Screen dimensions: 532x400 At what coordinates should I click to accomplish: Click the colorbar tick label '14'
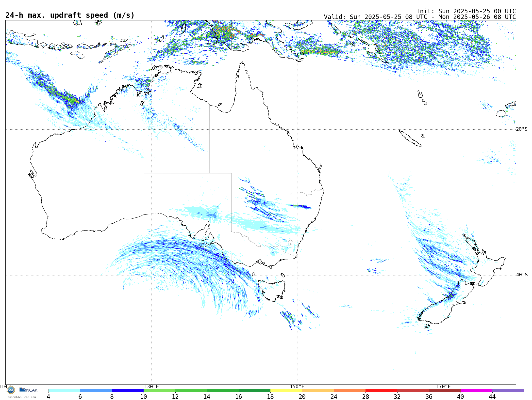pyautogui.click(x=207, y=397)
